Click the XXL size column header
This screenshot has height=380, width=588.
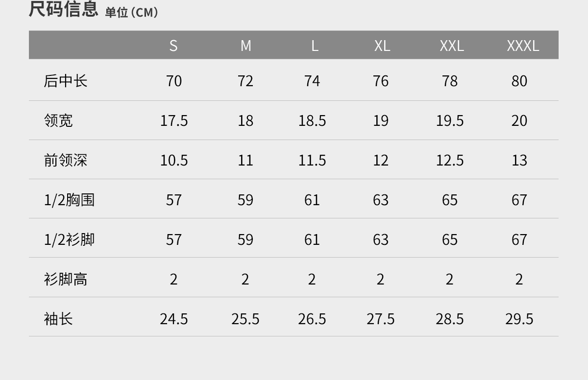coord(451,46)
